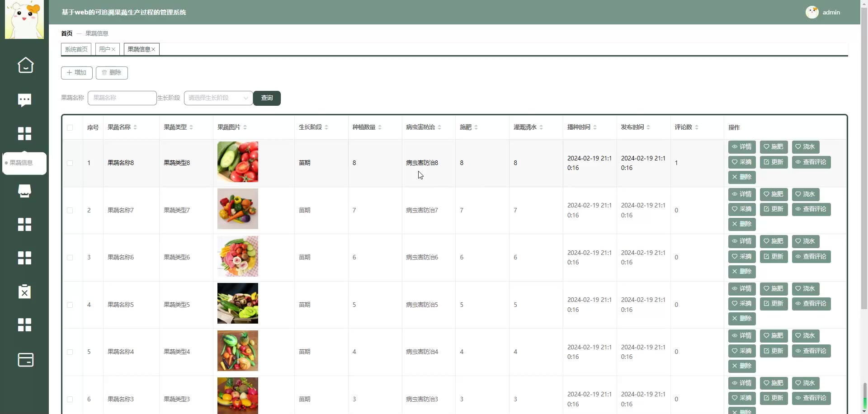Check the box for row 果蔬名称8
Image resolution: width=868 pixels, height=414 pixels.
click(x=70, y=163)
